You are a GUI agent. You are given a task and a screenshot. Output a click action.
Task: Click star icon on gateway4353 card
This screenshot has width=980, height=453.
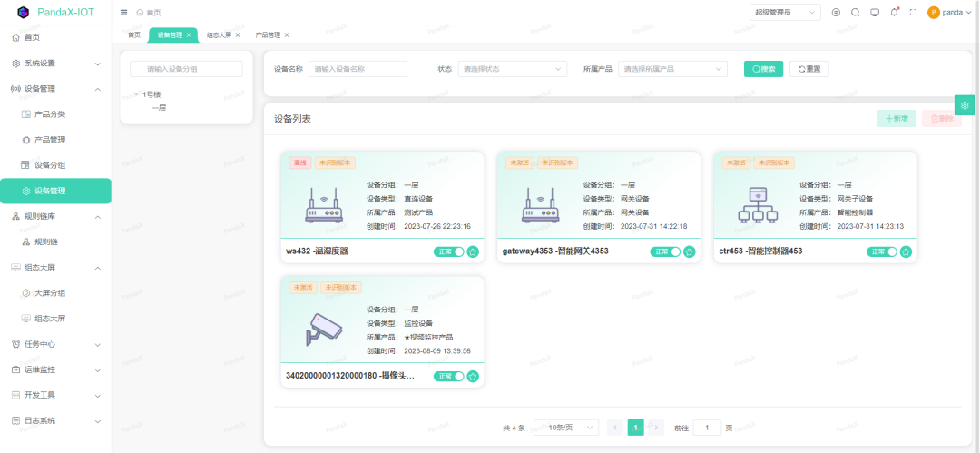(690, 251)
